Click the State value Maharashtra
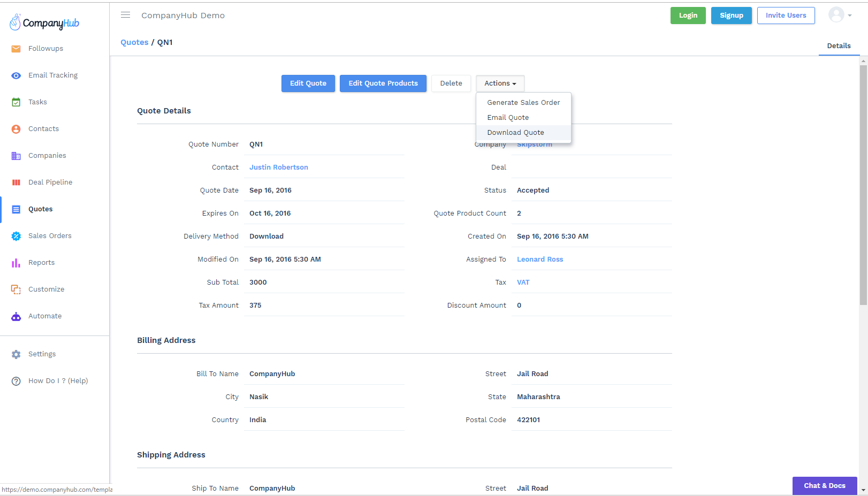Image resolution: width=868 pixels, height=496 pixels. [x=538, y=397]
